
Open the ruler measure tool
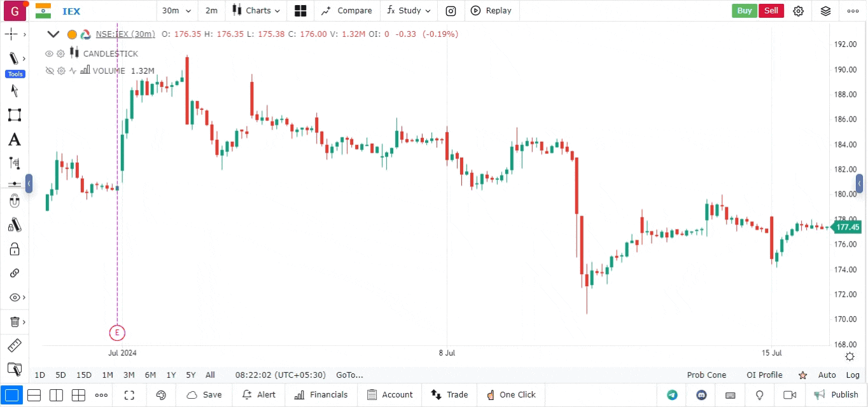click(14, 345)
